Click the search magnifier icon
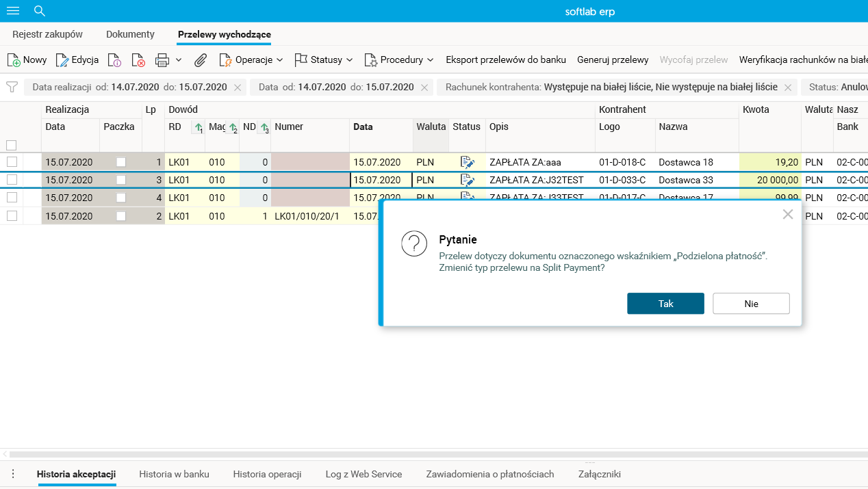 (x=40, y=11)
